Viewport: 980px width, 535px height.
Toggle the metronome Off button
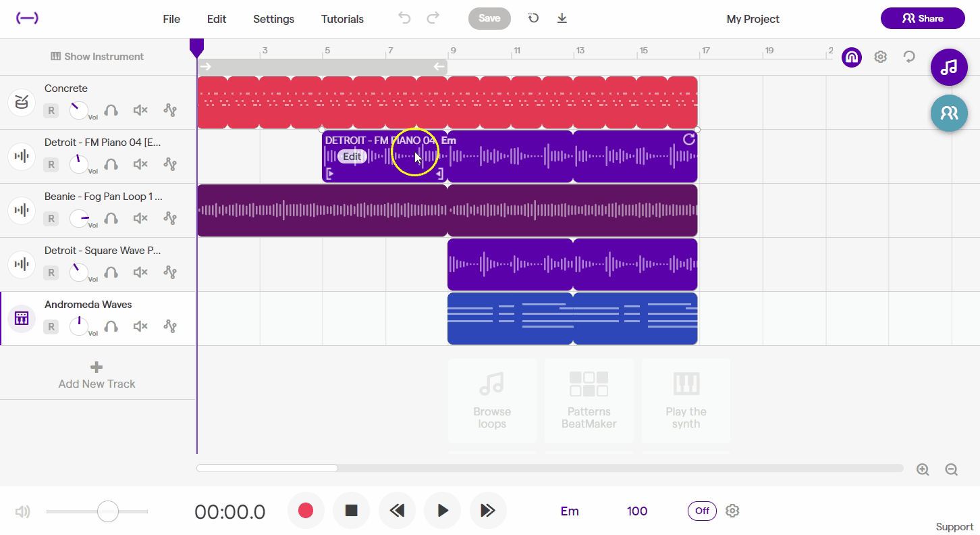[x=702, y=511]
